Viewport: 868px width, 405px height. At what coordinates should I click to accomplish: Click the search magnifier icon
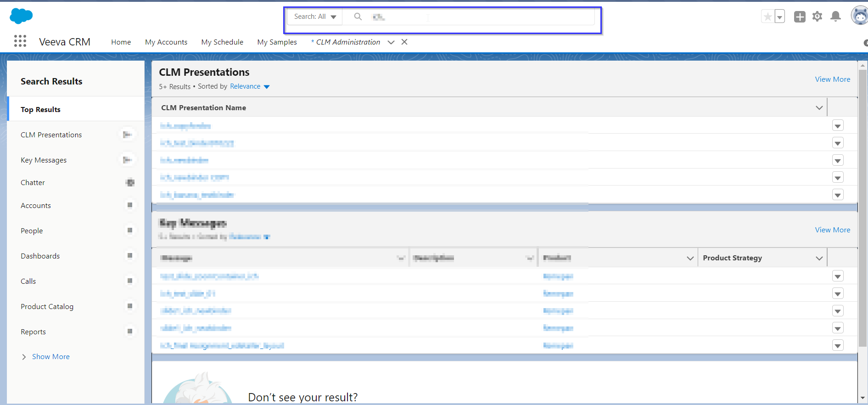(358, 17)
